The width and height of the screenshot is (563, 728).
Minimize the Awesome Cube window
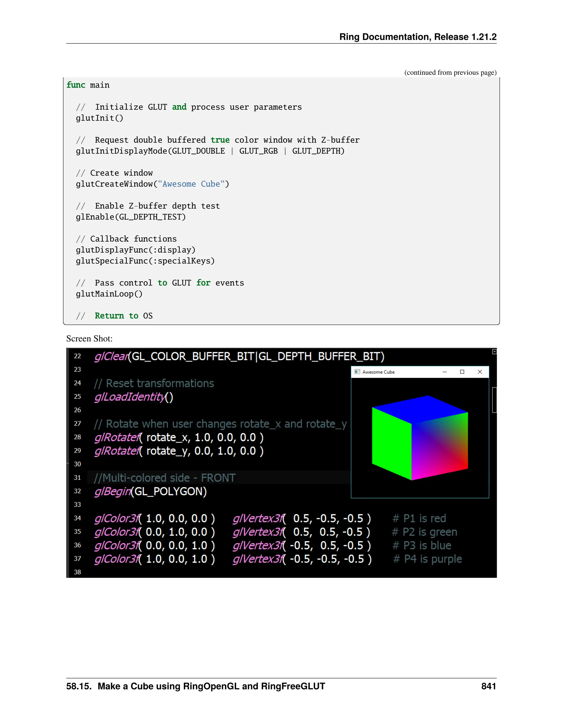pos(445,372)
